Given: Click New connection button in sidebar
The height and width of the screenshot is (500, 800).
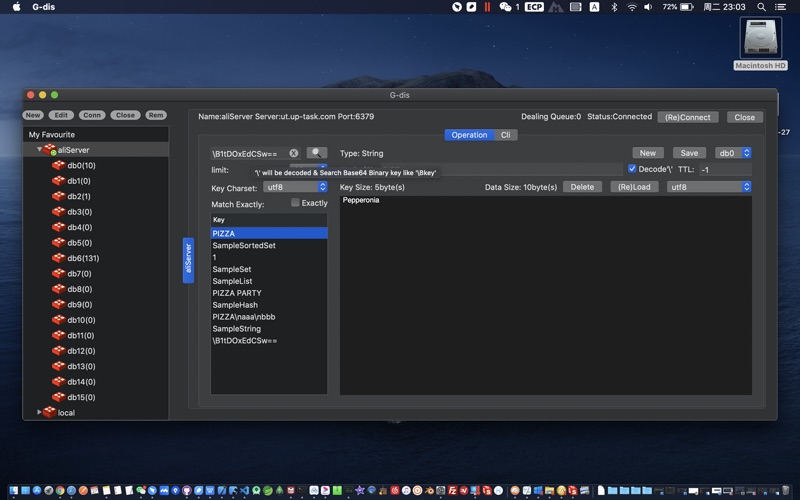Looking at the screenshot, I should 33,115.
